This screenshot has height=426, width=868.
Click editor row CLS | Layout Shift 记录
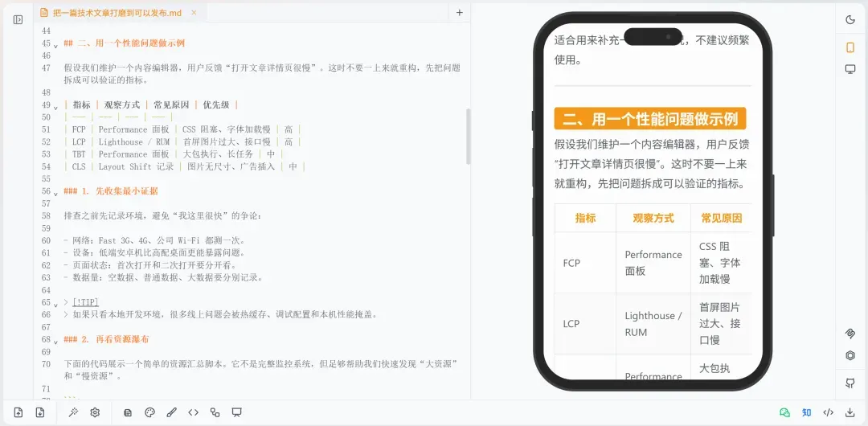(184, 166)
